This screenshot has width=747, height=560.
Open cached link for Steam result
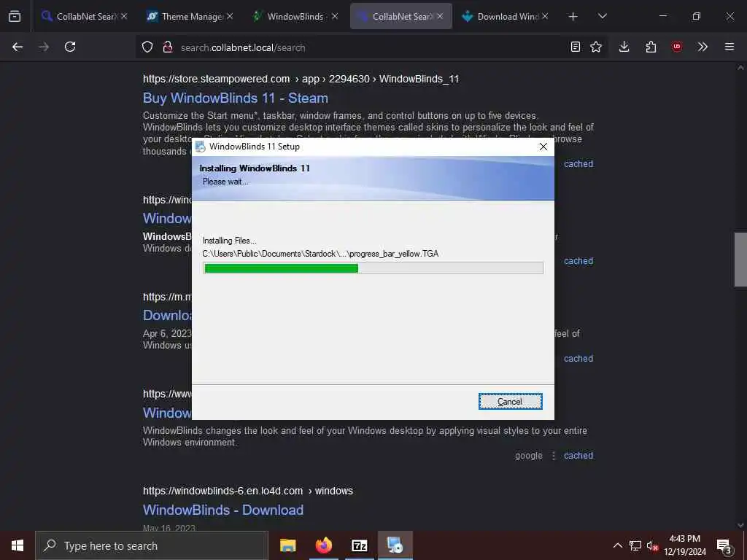pyautogui.click(x=578, y=164)
